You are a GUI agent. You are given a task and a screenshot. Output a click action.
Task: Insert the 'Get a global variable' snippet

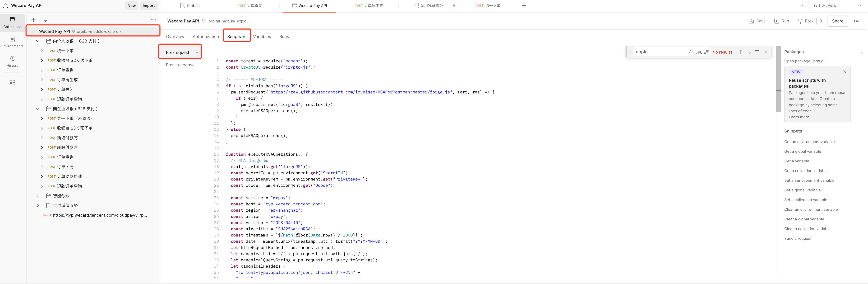[802, 151]
